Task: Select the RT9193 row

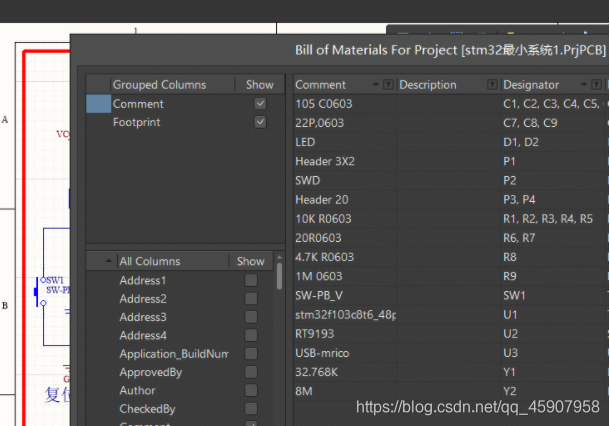Action: coord(451,333)
